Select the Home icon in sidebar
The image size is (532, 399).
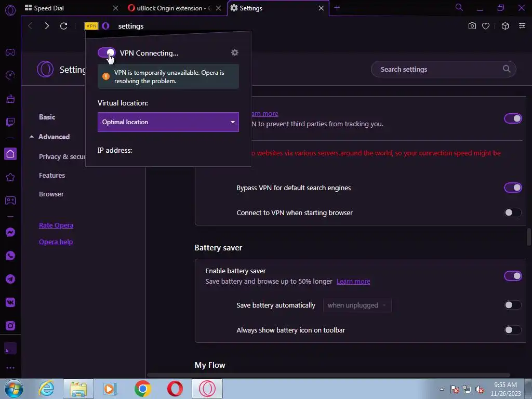click(10, 154)
